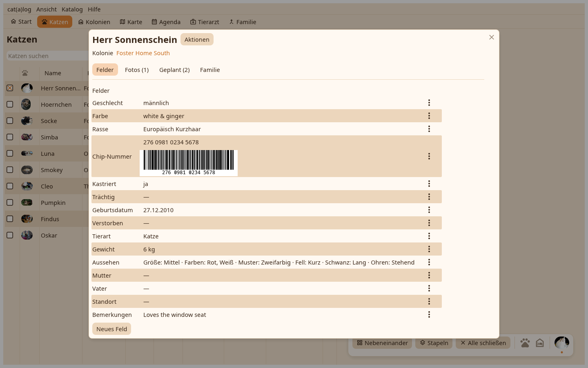
Task: Open options menu for Geschlecht field
Action: 429,103
